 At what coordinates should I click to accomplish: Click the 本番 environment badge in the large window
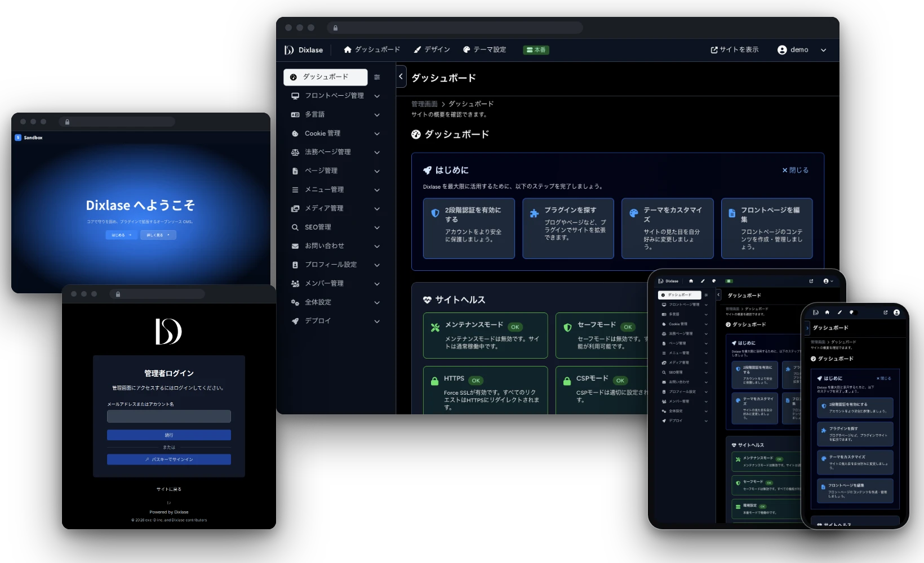(536, 50)
